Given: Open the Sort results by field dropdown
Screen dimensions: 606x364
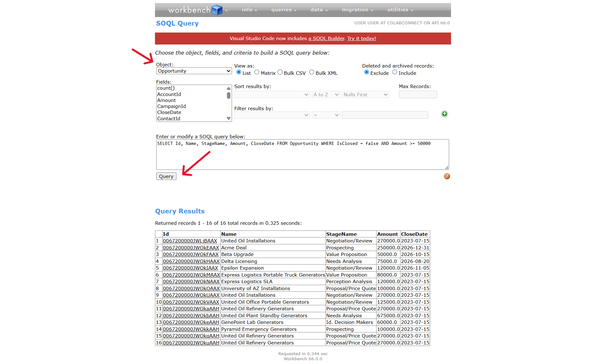Looking at the screenshot, I should (x=272, y=94).
